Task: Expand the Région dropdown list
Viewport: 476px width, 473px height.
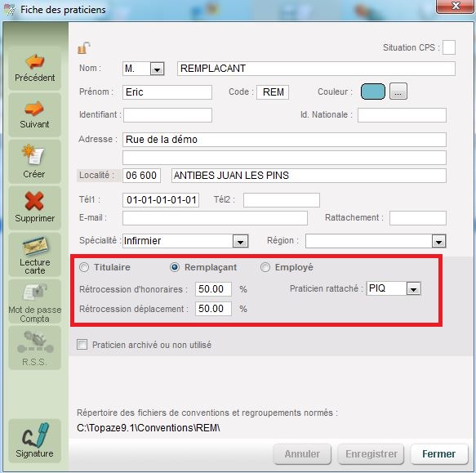Action: 438,242
